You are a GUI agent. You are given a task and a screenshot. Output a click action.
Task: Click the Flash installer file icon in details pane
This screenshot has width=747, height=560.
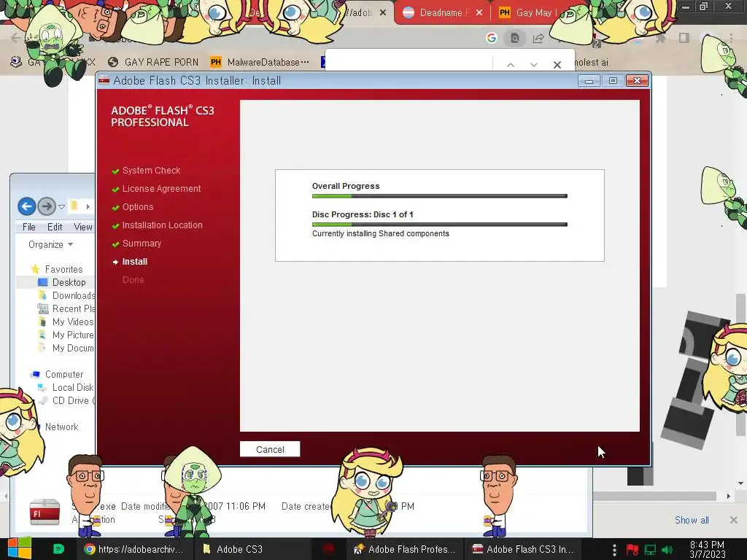coord(44,512)
